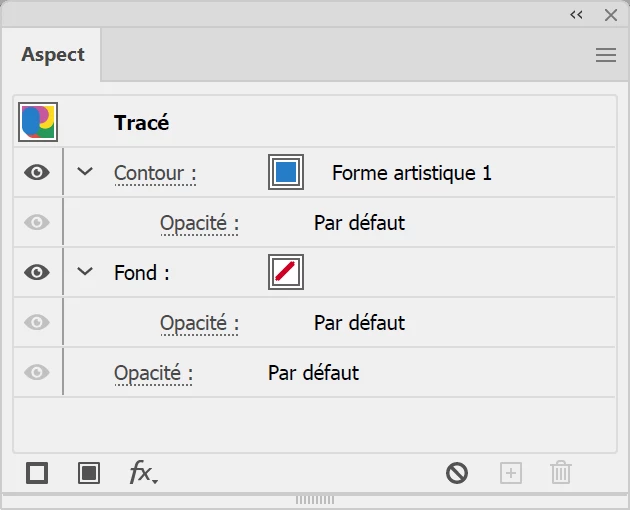This screenshot has width=630, height=510.
Task: Click the Clear Appearance icon
Action: [457, 473]
